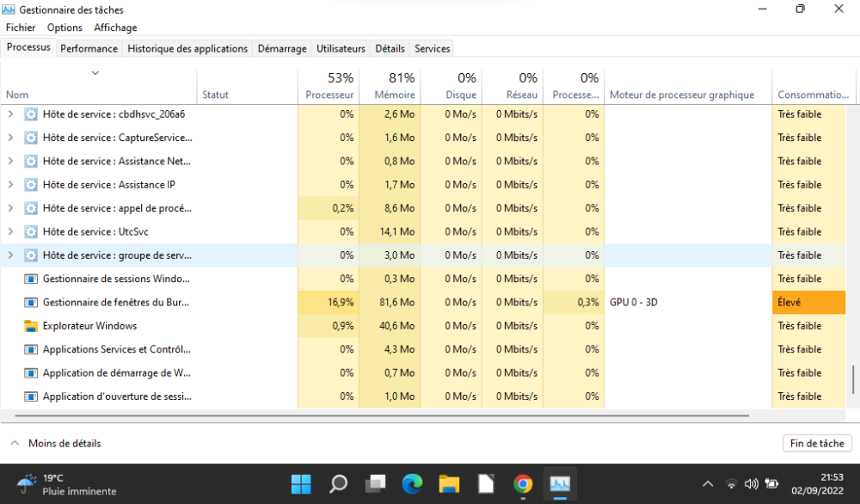Show hidden system tray icons chevron

(x=708, y=484)
